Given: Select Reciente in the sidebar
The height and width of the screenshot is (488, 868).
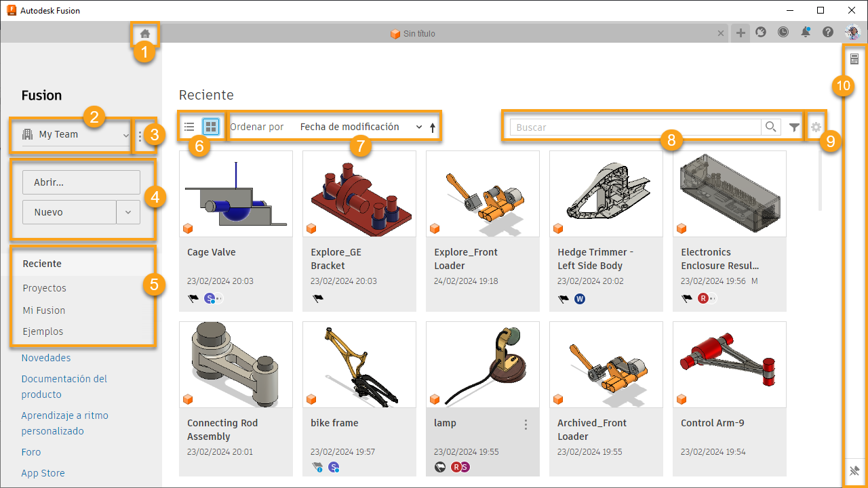Looking at the screenshot, I should point(42,264).
